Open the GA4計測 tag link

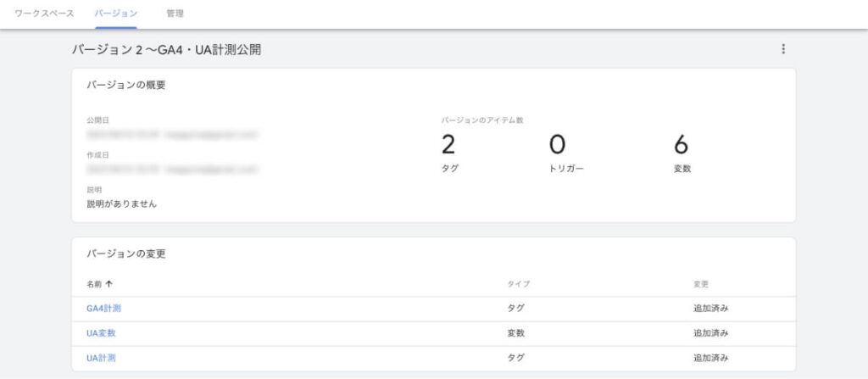(x=103, y=309)
